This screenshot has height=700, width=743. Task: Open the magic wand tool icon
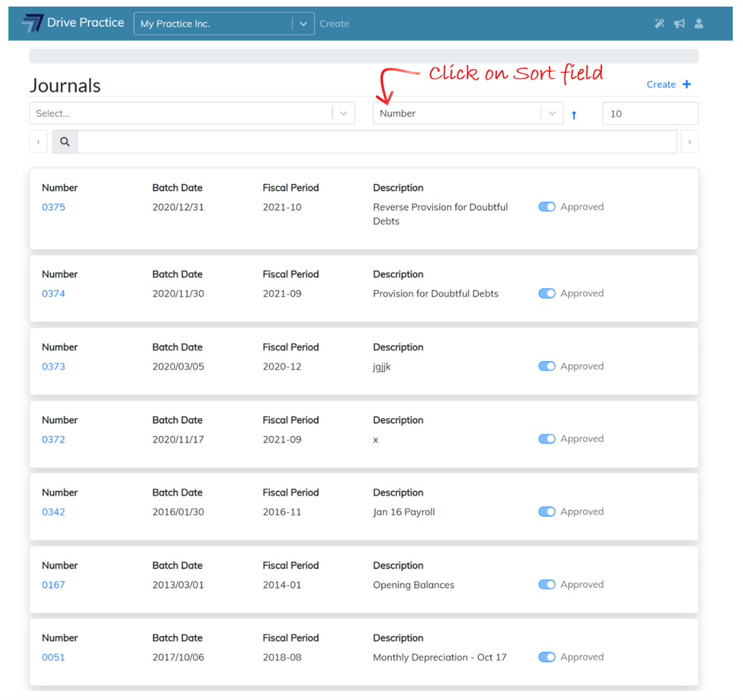point(660,23)
